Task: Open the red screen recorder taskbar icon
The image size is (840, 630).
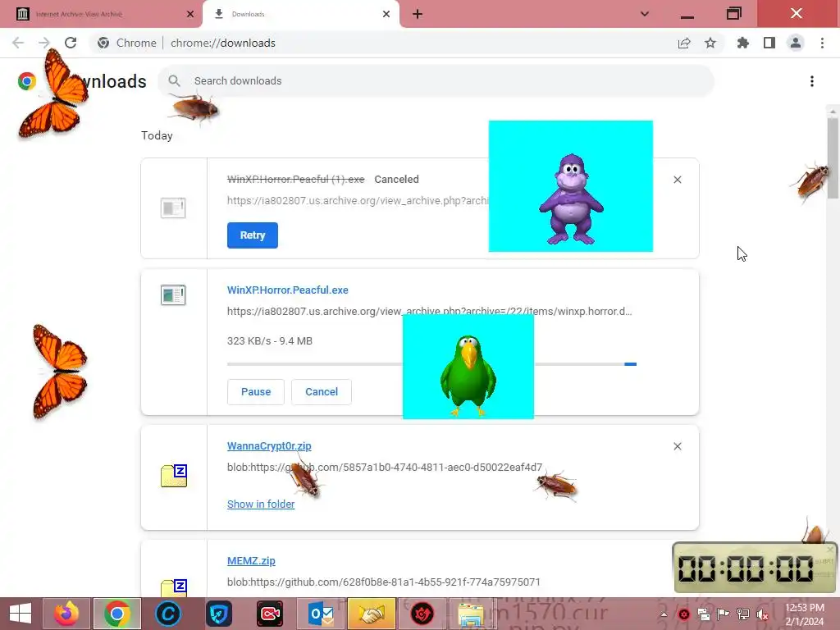Action: coord(269,614)
